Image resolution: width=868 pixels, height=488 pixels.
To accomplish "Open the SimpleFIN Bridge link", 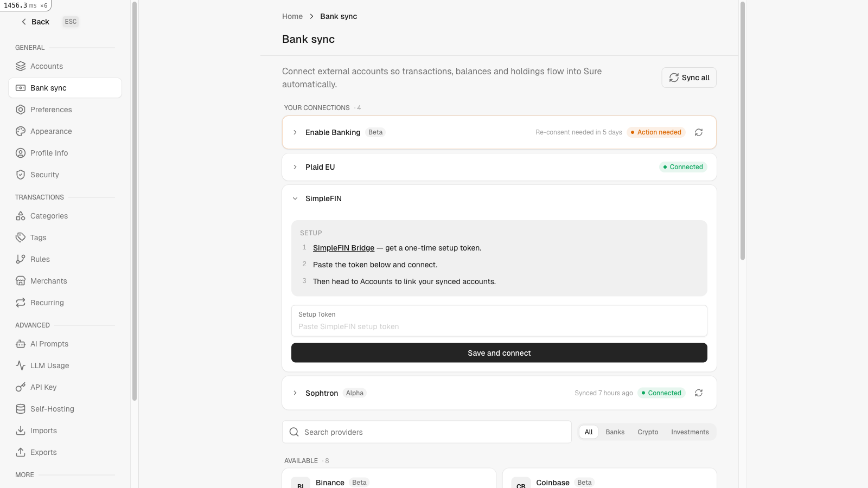I will point(343,248).
